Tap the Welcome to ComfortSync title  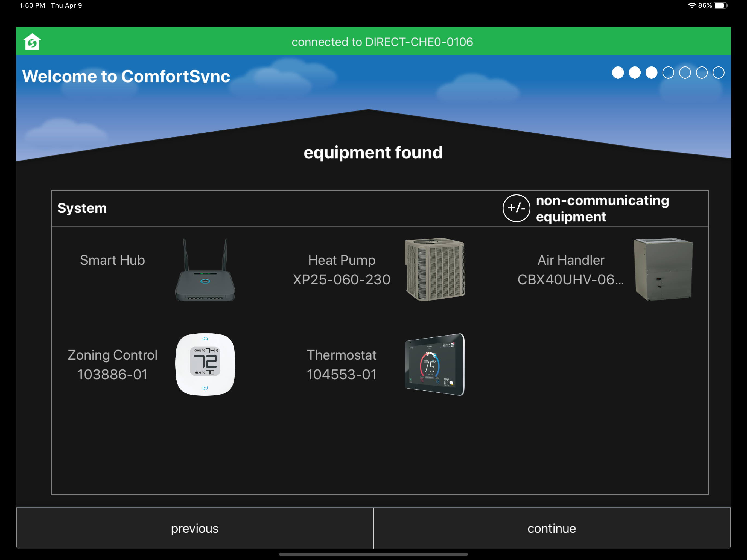(126, 76)
